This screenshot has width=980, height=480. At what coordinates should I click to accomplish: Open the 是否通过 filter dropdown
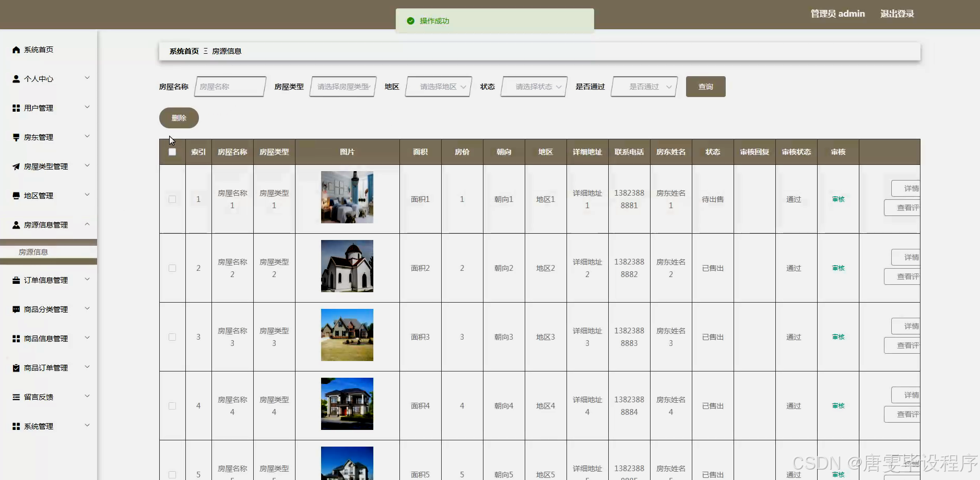pyautogui.click(x=645, y=87)
